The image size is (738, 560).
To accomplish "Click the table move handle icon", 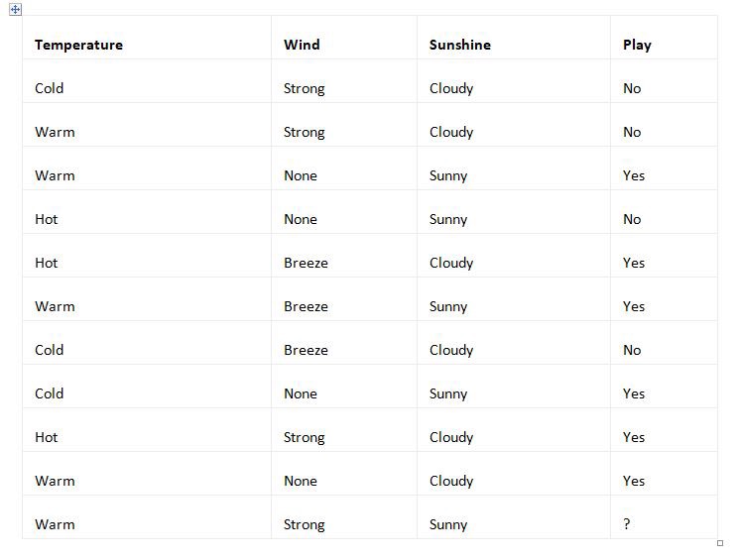I will click(x=15, y=9).
